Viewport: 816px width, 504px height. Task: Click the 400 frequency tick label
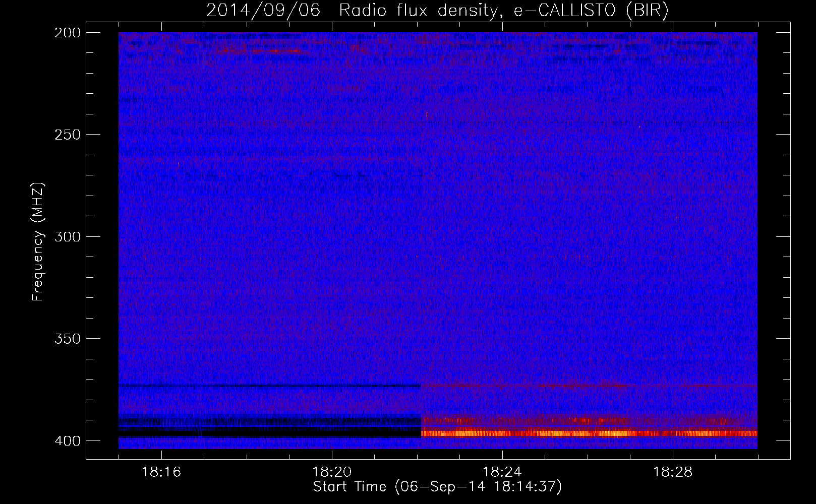[x=67, y=441]
